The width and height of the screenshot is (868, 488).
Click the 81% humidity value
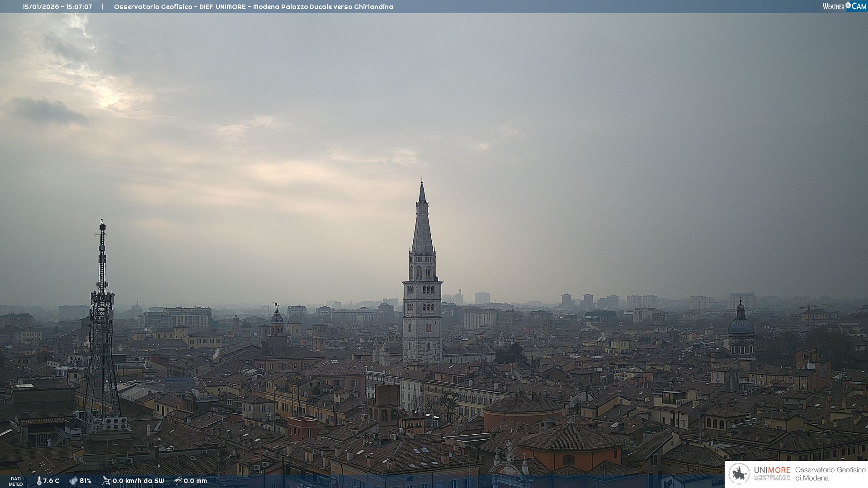coord(85,481)
